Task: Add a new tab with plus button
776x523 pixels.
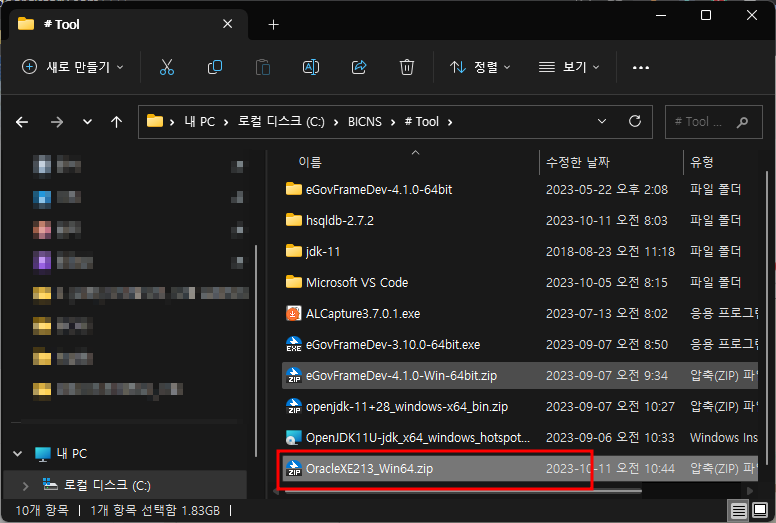Action: pyautogui.click(x=273, y=24)
